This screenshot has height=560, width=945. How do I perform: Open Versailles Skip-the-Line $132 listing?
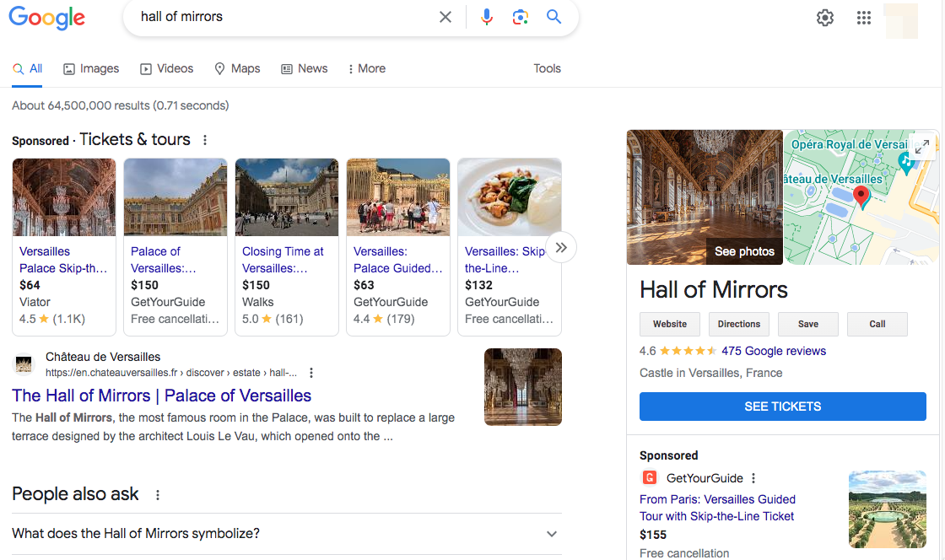[510, 247]
